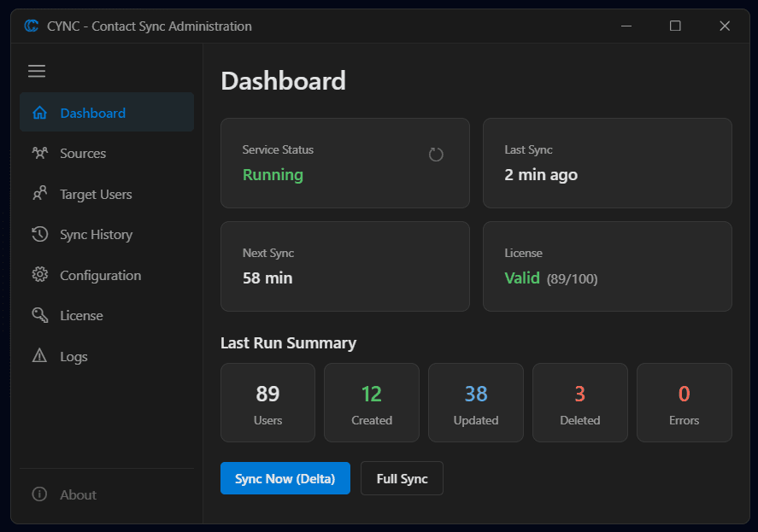
Task: Click the License key icon
Action: [x=39, y=316]
